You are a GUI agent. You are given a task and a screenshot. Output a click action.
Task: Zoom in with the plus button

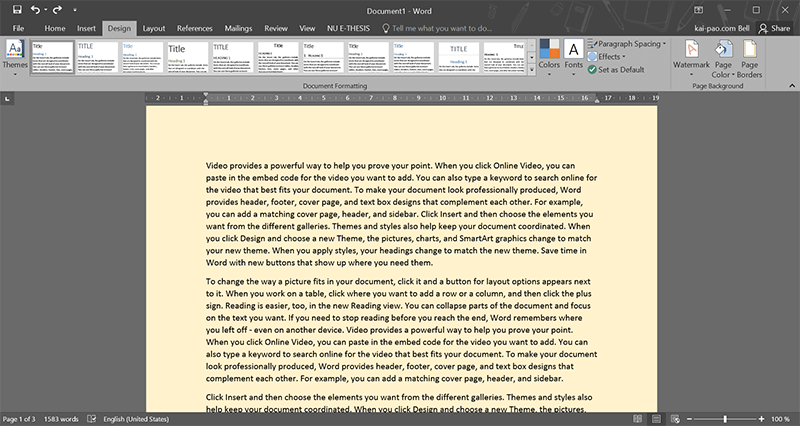[x=761, y=419]
